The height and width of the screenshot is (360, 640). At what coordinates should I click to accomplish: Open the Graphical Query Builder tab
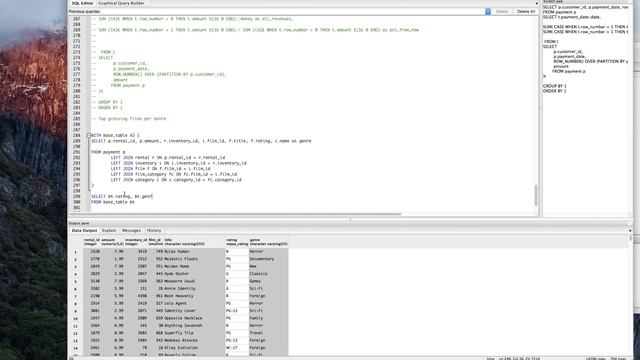(x=121, y=3)
